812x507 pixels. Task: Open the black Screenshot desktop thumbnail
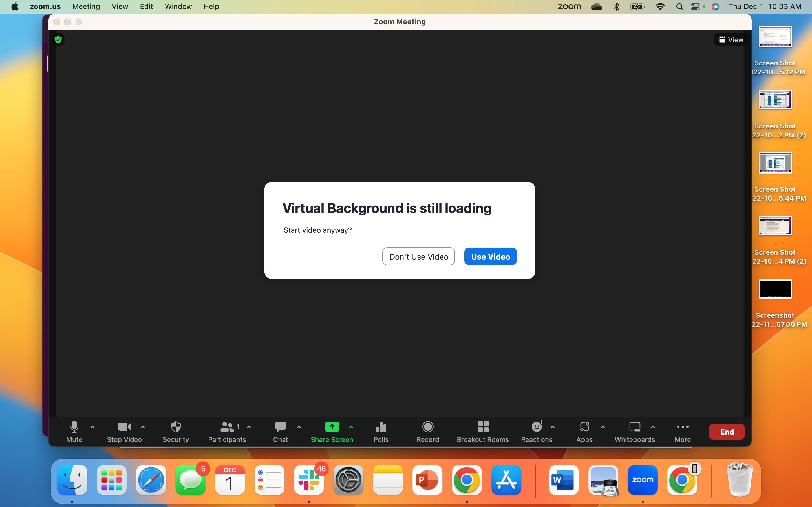coord(775,289)
